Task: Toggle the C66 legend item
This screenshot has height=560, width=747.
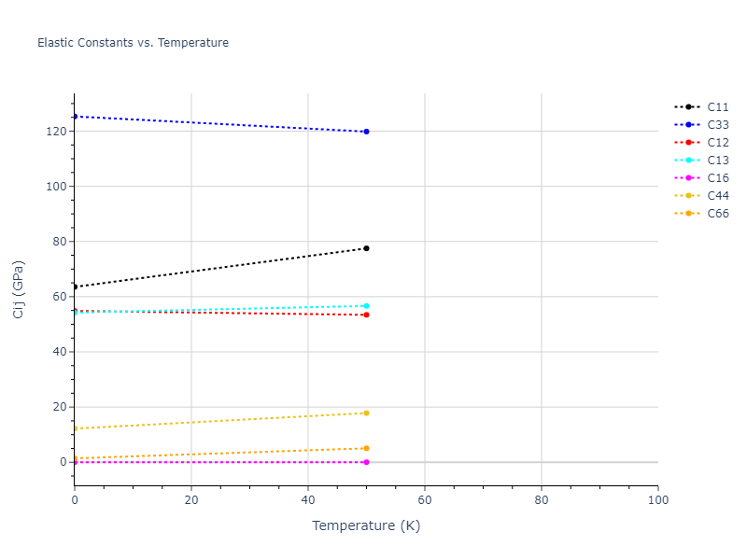Action: 717,214
